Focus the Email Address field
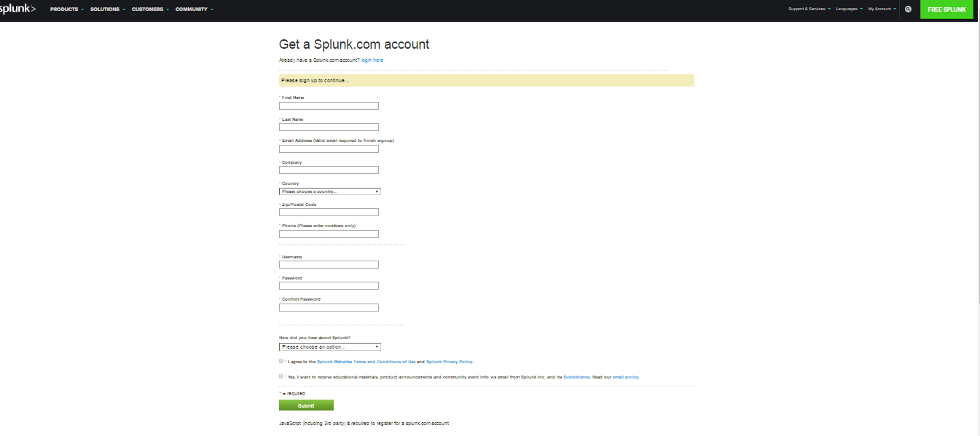Image resolution: width=980 pixels, height=436 pixels. [x=329, y=148]
